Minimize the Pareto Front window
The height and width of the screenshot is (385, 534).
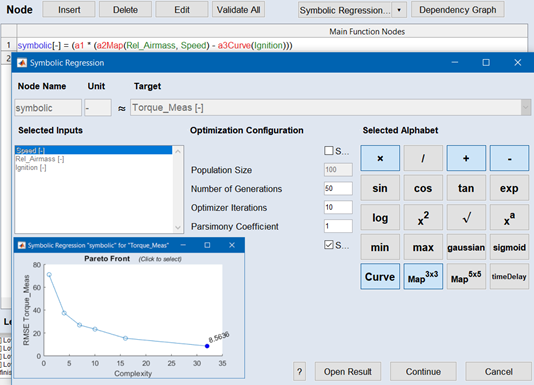click(183, 245)
